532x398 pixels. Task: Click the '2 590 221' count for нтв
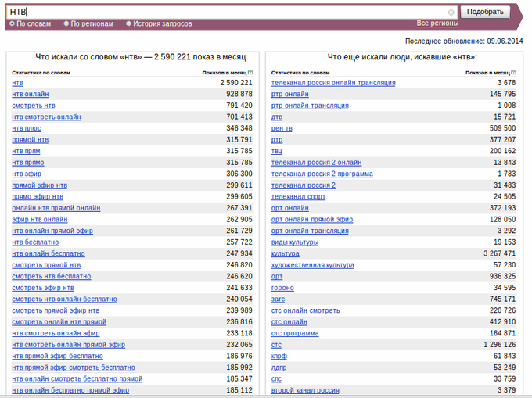tap(236, 83)
